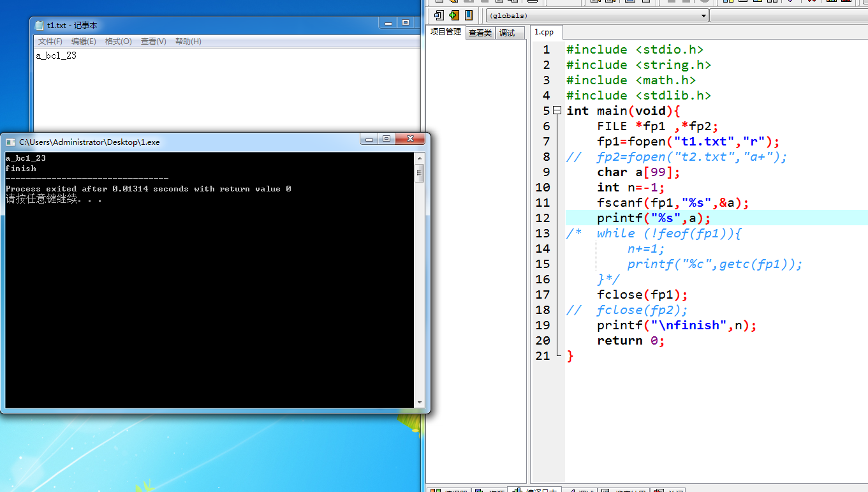868x492 pixels.
Task: Close the 1.exe console window
Action: tap(410, 138)
